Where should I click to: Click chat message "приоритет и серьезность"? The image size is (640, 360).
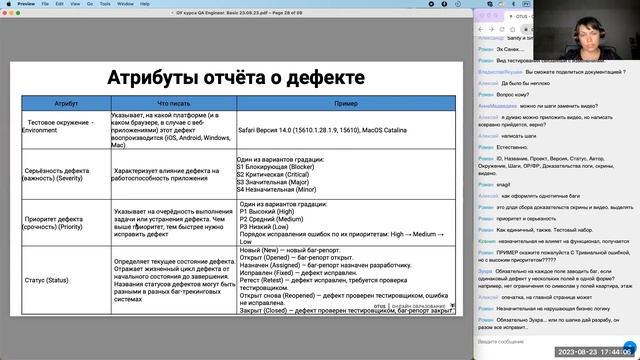pyautogui.click(x=526, y=219)
